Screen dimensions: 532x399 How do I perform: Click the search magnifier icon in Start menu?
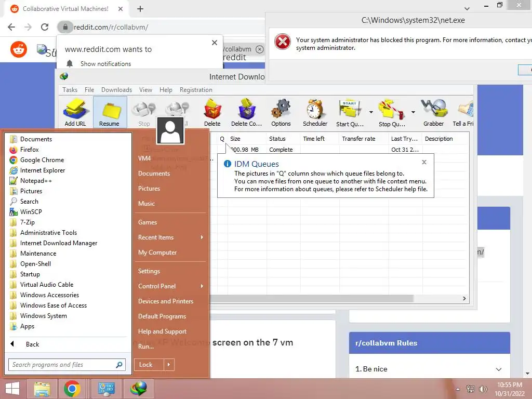coord(119,365)
